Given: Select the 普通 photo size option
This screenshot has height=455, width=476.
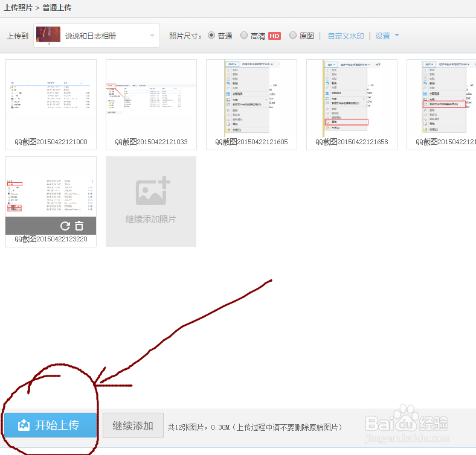Looking at the screenshot, I should (x=211, y=36).
